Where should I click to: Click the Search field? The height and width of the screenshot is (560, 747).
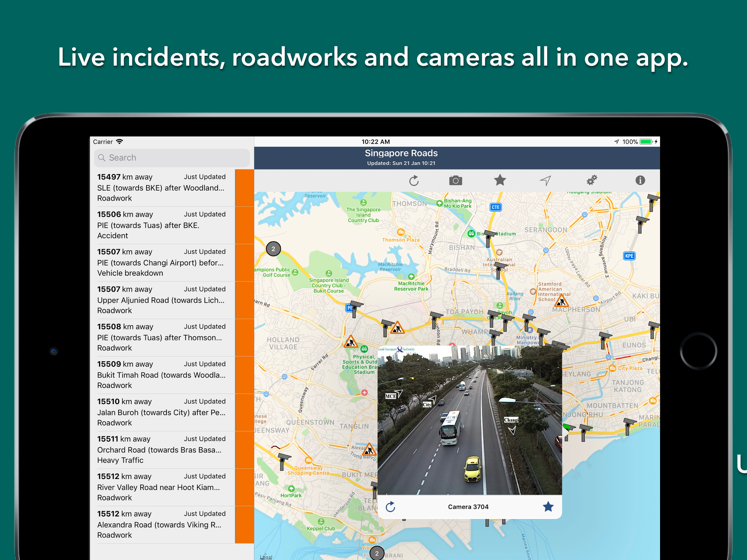point(172,158)
